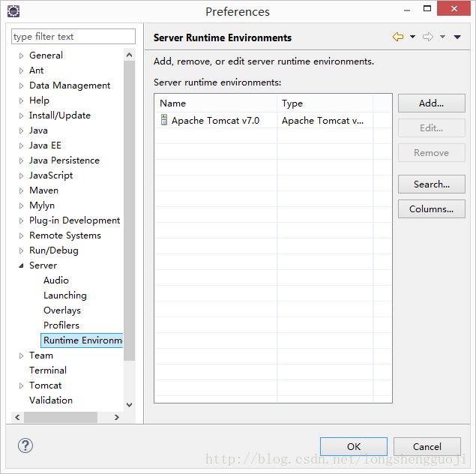The image size is (476, 474).
Task: Click tree horizontal scrollbar right arrow
Action: (x=117, y=417)
